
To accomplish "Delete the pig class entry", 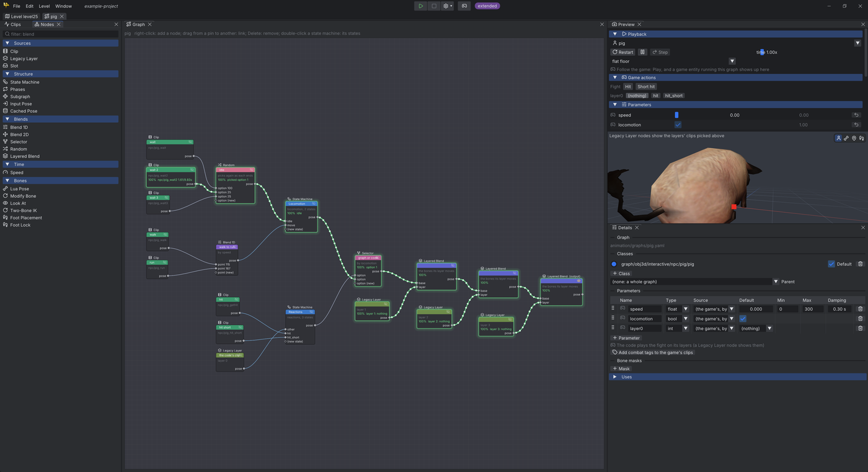I will pos(860,264).
